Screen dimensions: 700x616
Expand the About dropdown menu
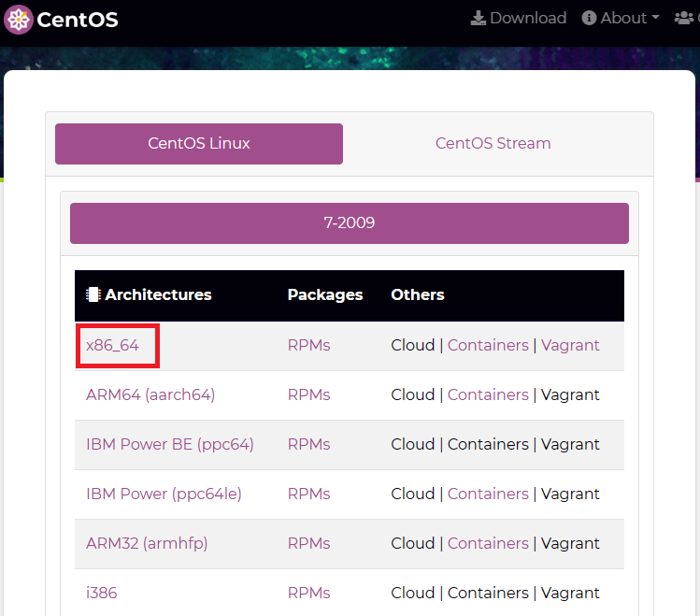tap(621, 18)
